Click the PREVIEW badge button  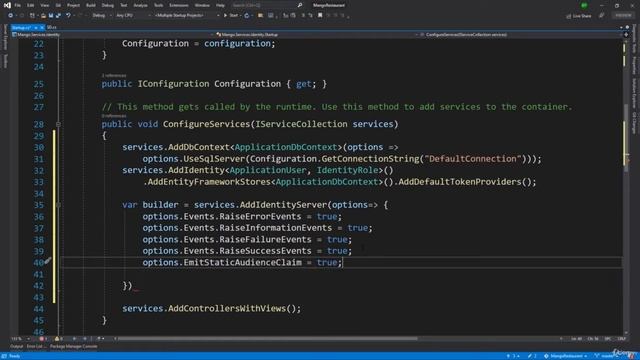[x=623, y=16]
